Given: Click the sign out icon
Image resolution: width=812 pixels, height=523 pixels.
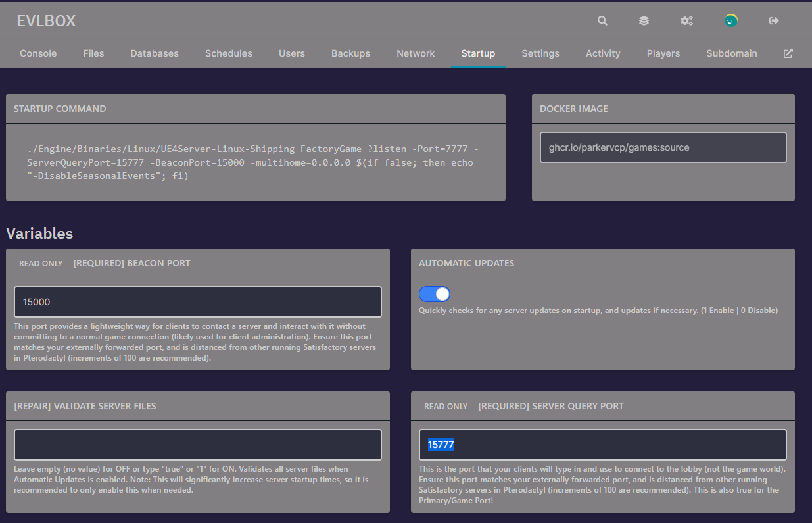Looking at the screenshot, I should tap(774, 21).
